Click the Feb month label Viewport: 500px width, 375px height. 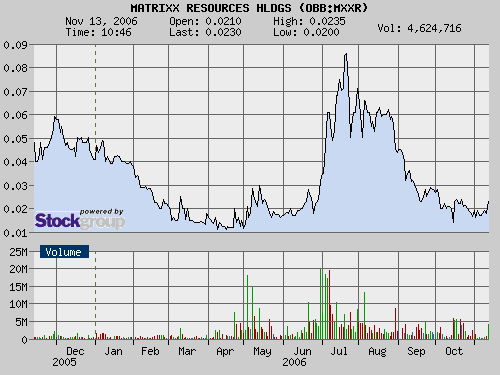pos(150,351)
